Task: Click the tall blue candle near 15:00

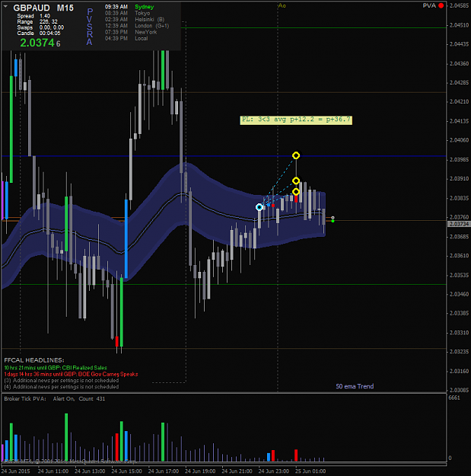Action: (x=126, y=238)
